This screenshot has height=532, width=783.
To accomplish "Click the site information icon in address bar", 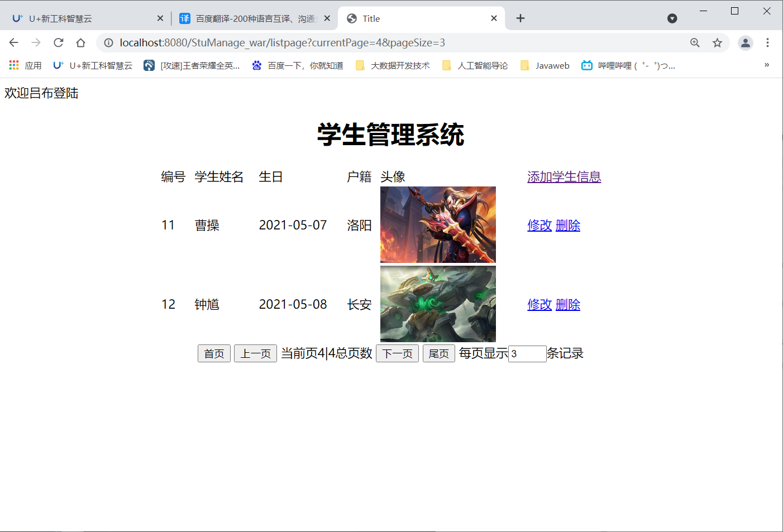I will [x=109, y=43].
